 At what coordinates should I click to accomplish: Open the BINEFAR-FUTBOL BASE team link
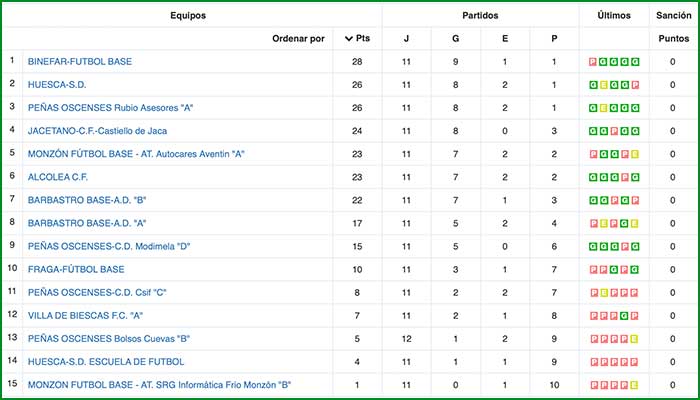pos(79,62)
